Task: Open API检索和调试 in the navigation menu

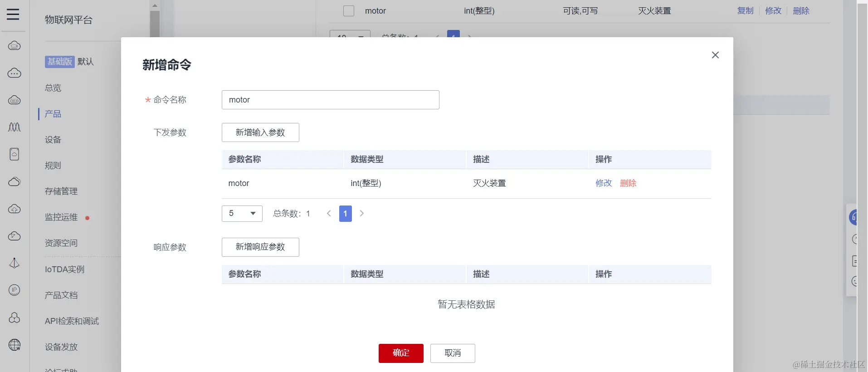Action: (72, 321)
